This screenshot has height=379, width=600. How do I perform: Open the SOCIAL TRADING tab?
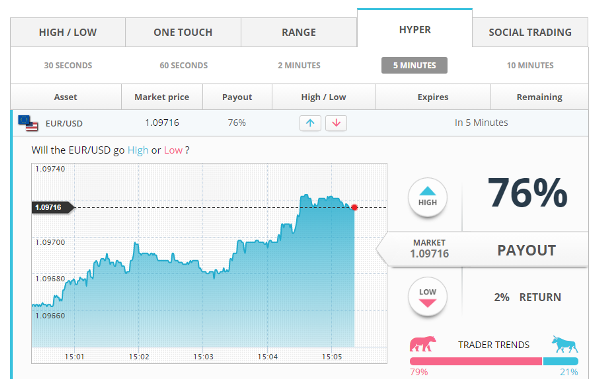tap(530, 32)
